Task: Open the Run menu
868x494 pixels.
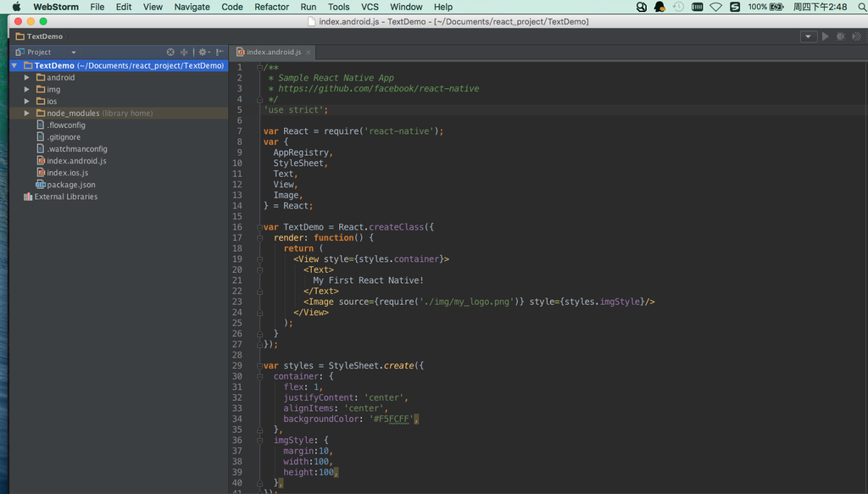Action: (309, 7)
